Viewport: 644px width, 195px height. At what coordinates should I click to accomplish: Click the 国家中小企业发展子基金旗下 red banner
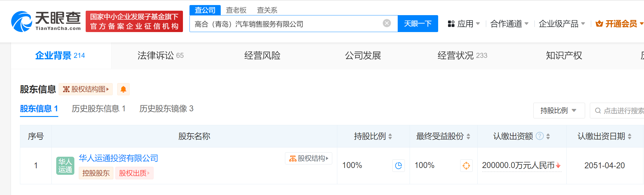coord(134,21)
